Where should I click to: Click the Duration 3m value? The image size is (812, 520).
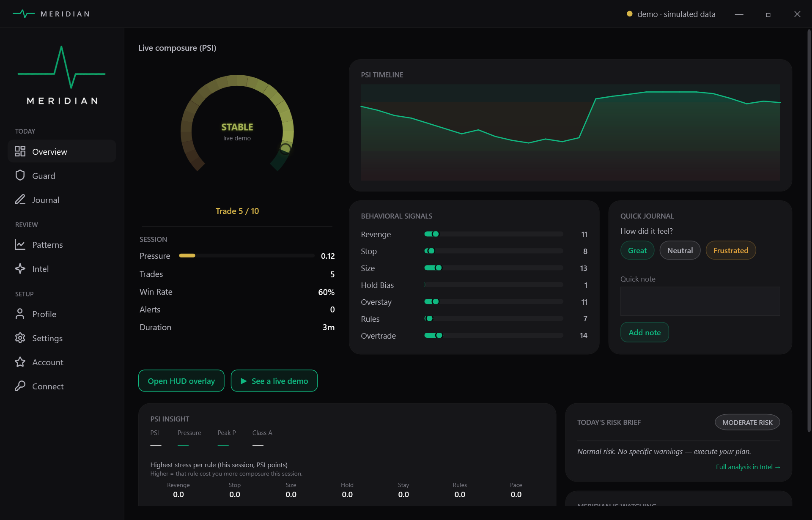click(x=328, y=327)
